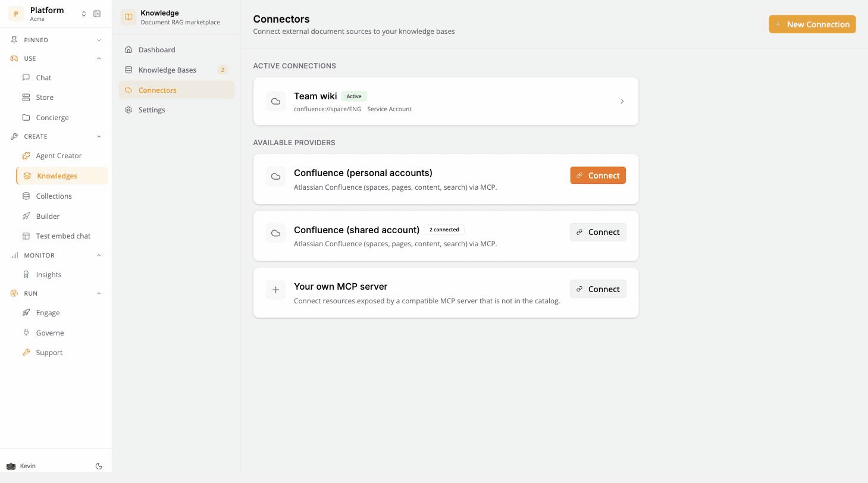The width and height of the screenshot is (868, 483).
Task: Toggle dark mode moon icon
Action: [99, 466]
